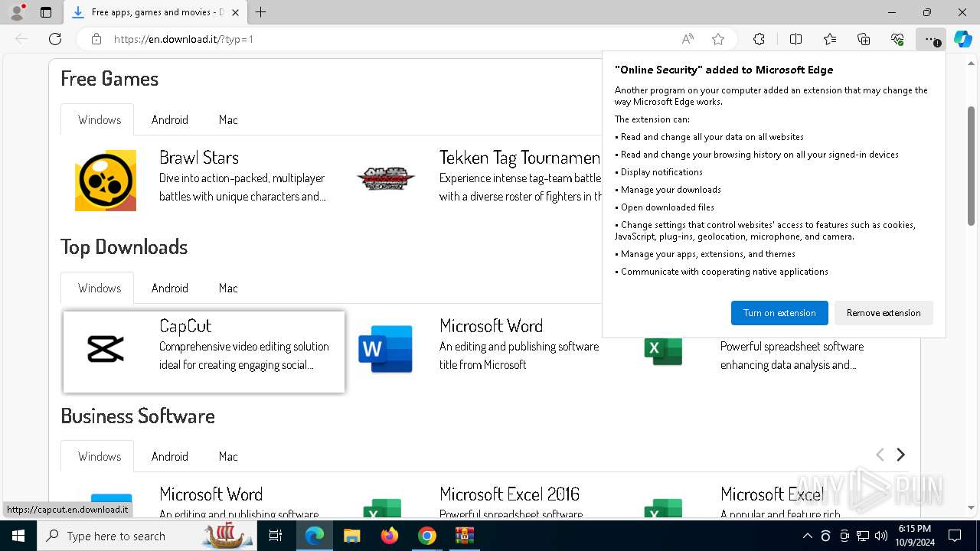Screen dimensions: 980x551
Task: Select Android tab under Free Games
Action: 170,119
